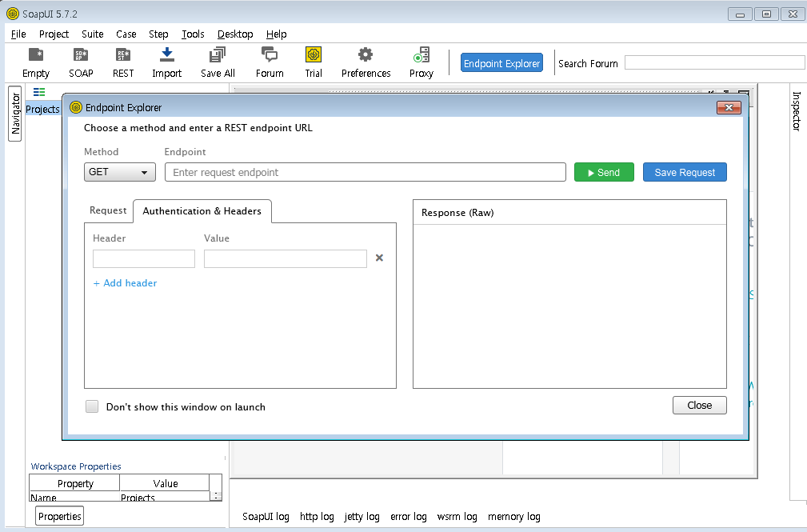This screenshot has height=532, width=807.
Task: Click the Add header link
Action: 126,283
